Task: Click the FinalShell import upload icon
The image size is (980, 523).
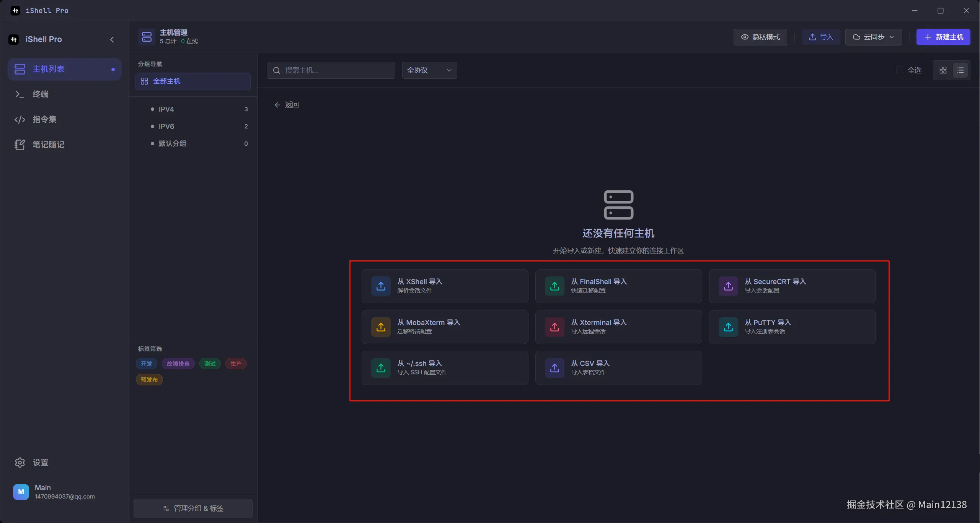Action: (x=554, y=286)
